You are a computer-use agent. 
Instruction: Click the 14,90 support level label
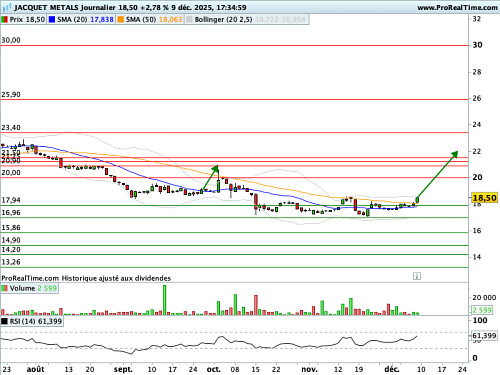11,240
